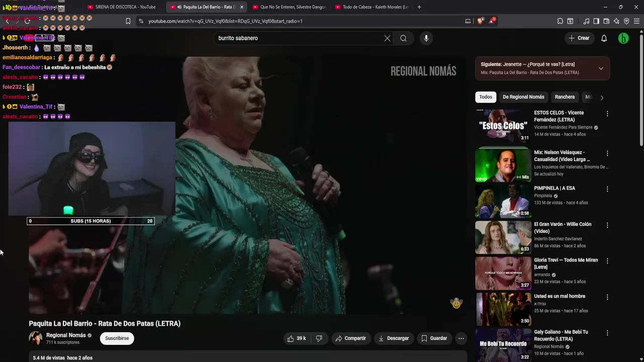
Task: Like the video with 39 k likes
Action: click(x=297, y=338)
